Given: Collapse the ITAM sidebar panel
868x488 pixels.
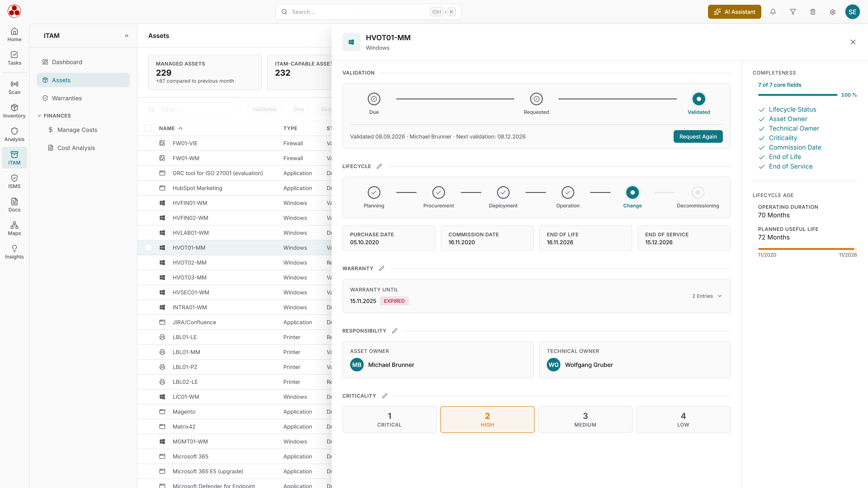Looking at the screenshot, I should [x=127, y=36].
